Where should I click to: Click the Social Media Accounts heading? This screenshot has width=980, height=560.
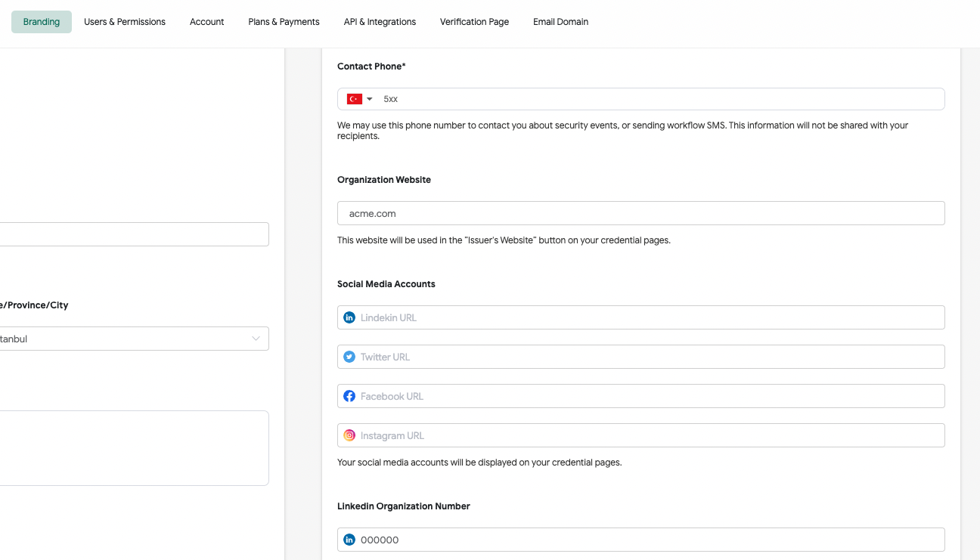click(x=386, y=284)
